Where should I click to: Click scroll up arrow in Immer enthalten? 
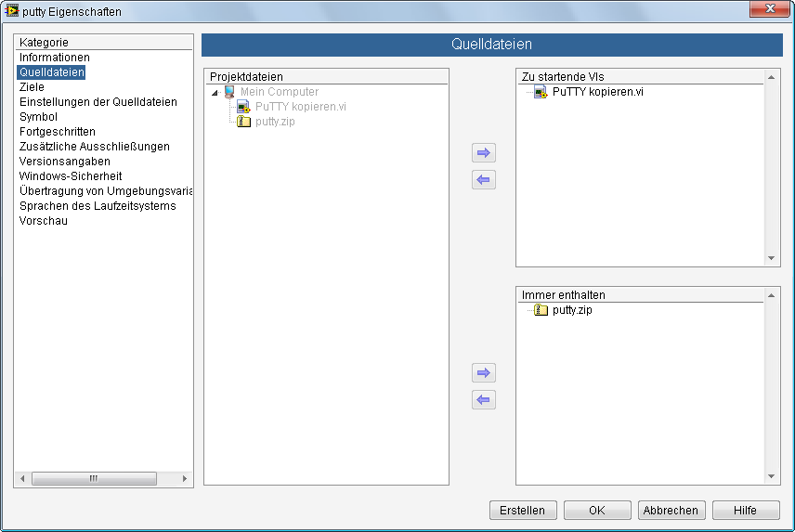pos(771,296)
